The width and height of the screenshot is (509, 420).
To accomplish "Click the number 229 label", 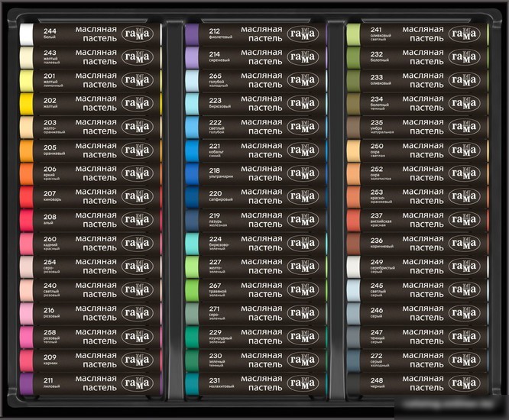I will pyautogui.click(x=216, y=332).
